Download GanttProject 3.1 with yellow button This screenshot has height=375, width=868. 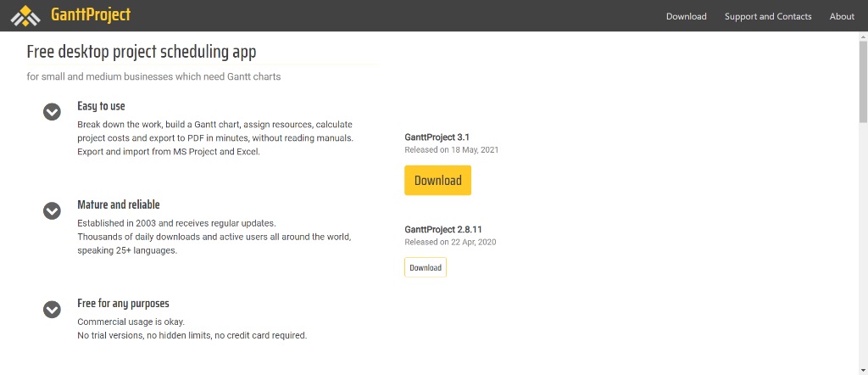[438, 180]
